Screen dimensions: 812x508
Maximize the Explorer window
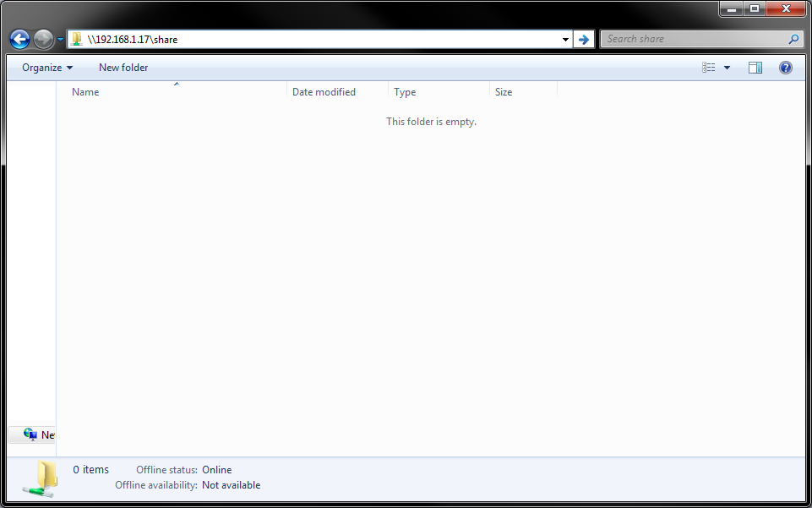tap(755, 8)
